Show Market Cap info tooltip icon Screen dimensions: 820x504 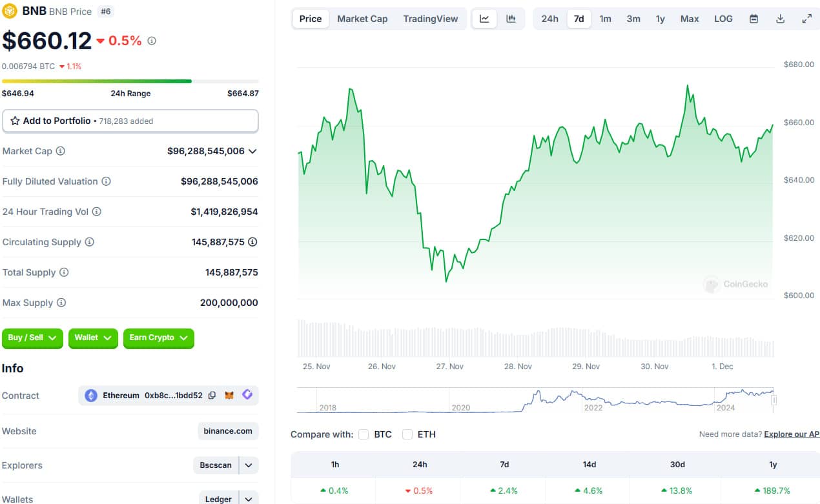[x=60, y=151]
